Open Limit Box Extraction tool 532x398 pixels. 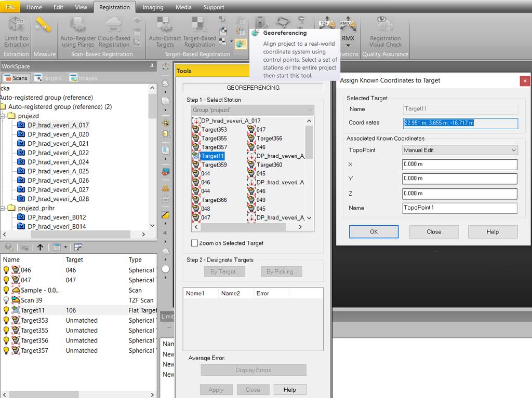17,32
